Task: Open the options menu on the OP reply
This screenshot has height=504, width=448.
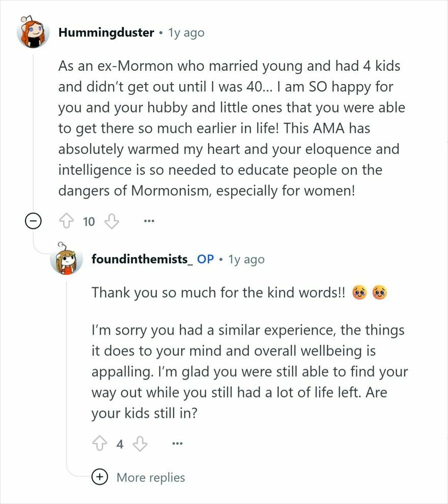Action: [178, 444]
